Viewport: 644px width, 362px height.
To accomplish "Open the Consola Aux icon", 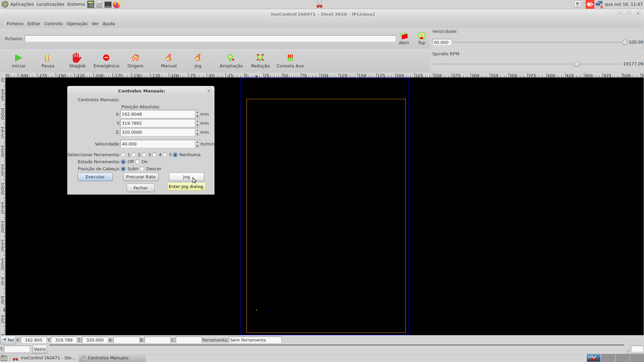I will [290, 58].
